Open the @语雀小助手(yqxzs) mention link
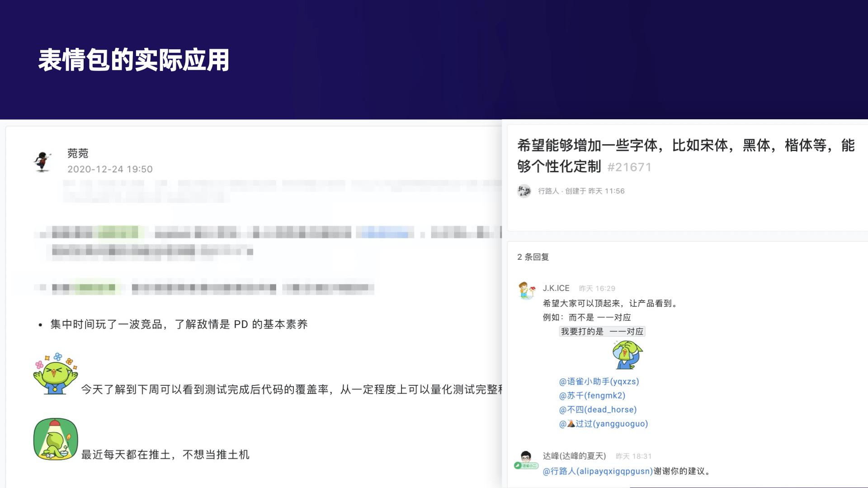The width and height of the screenshot is (868, 488). pos(599,381)
